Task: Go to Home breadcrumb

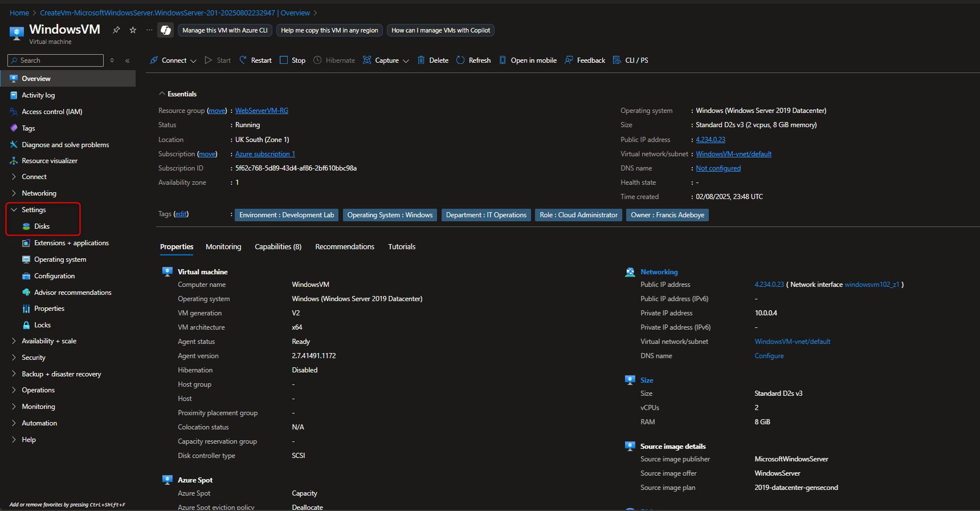Action: pos(19,13)
